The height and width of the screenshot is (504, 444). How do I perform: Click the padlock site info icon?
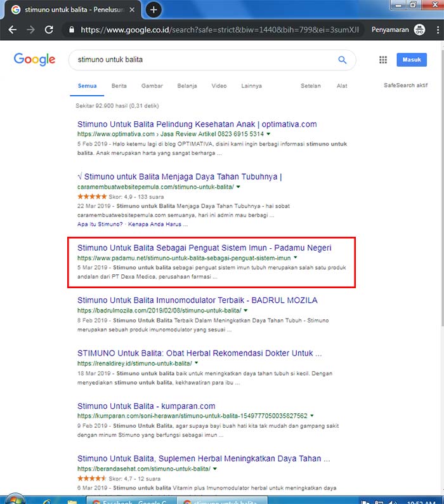(72, 30)
